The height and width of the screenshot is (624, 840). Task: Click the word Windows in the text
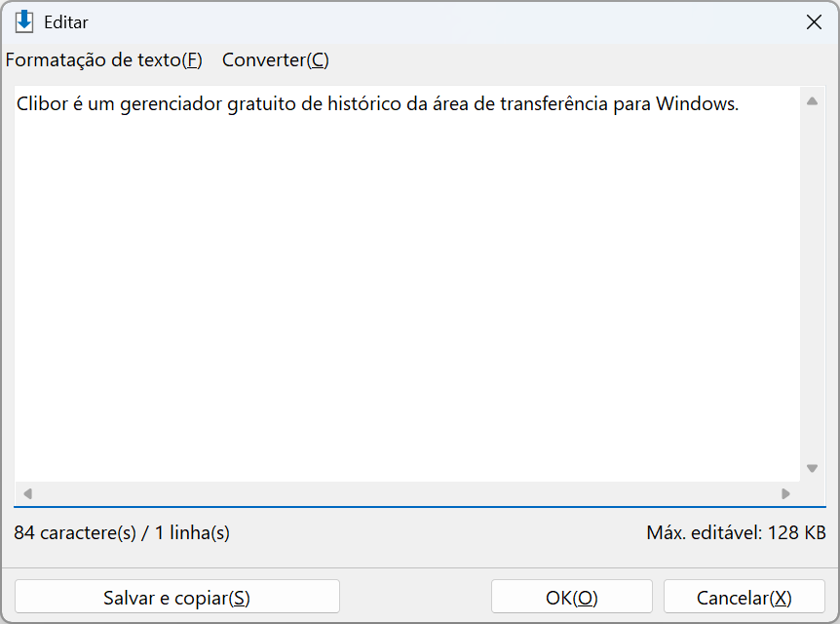click(698, 103)
